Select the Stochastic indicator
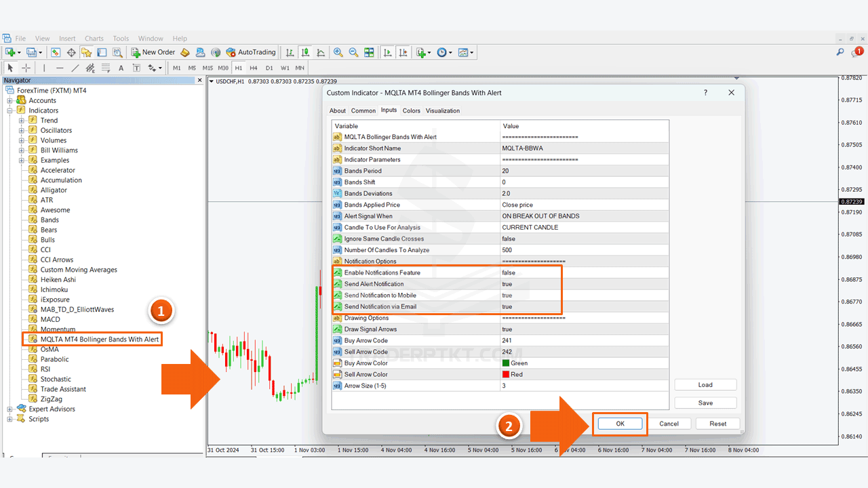 pos(56,380)
